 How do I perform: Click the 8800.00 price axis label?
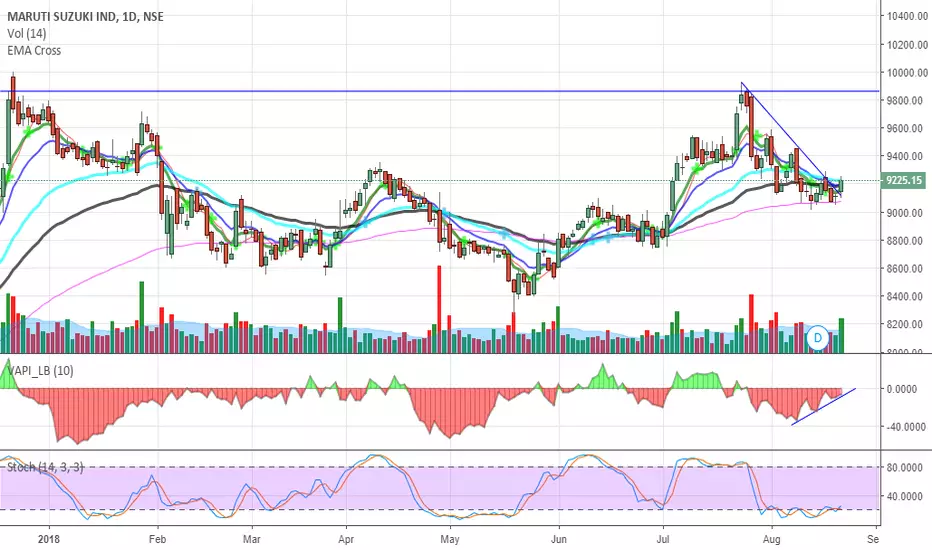[907, 241]
